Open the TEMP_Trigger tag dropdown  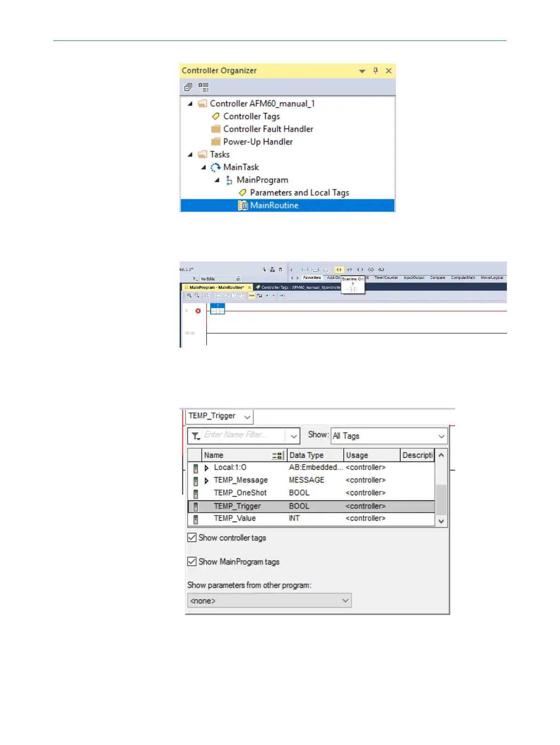pyautogui.click(x=247, y=417)
